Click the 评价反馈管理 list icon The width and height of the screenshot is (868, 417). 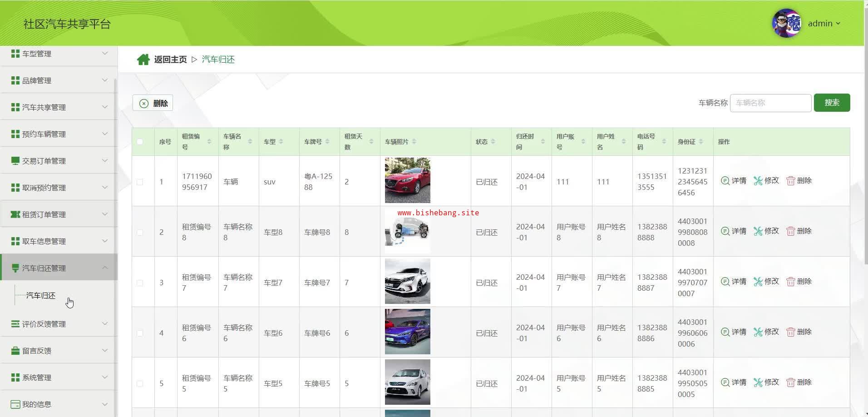coord(15,324)
